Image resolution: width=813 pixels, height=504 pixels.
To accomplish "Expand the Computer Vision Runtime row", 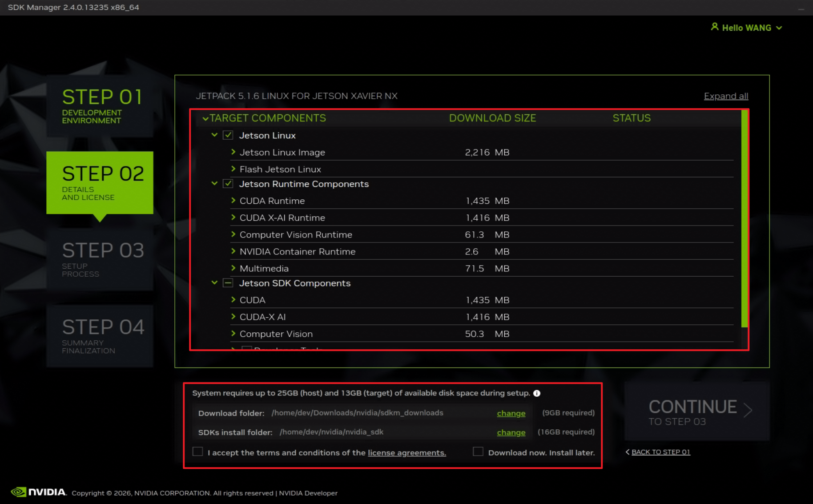I will point(233,234).
